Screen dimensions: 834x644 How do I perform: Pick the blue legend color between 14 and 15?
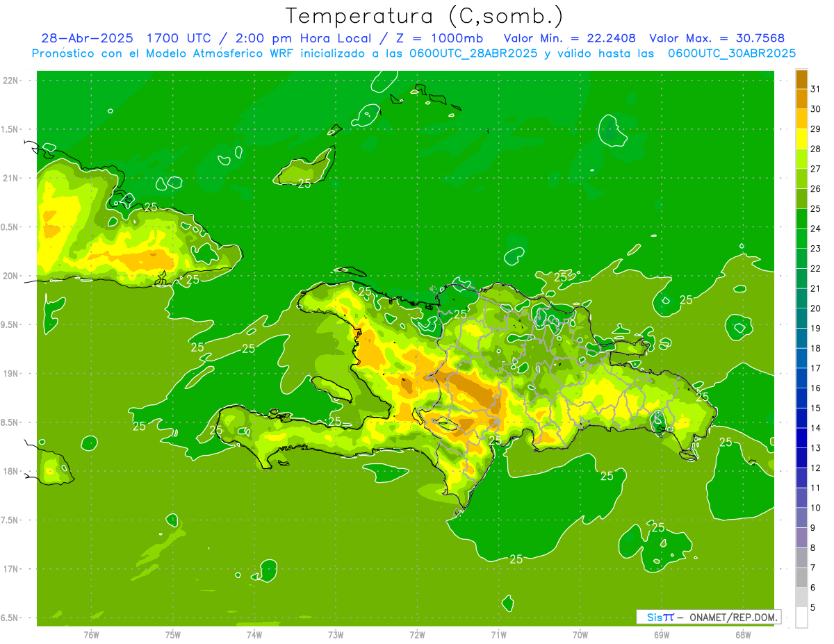pos(801,418)
